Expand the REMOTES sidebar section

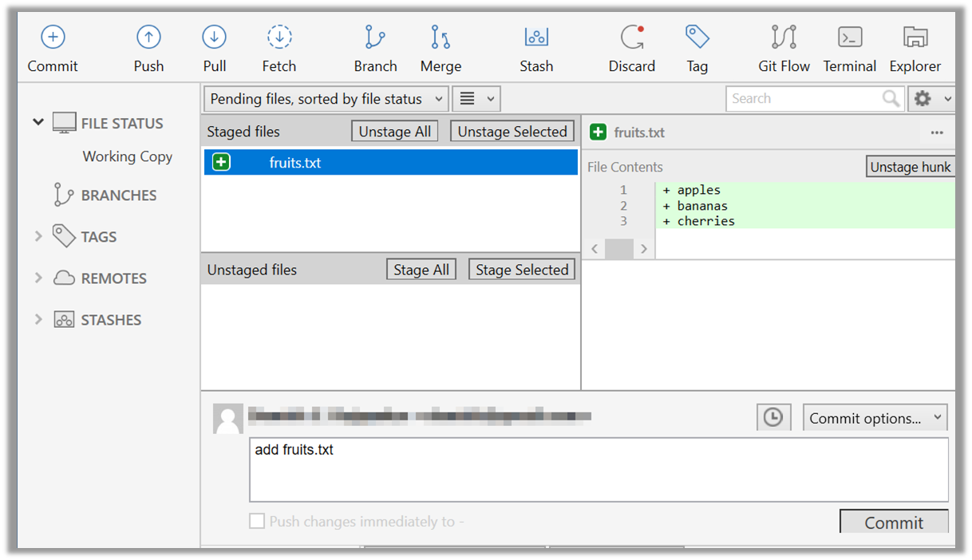tap(38, 278)
